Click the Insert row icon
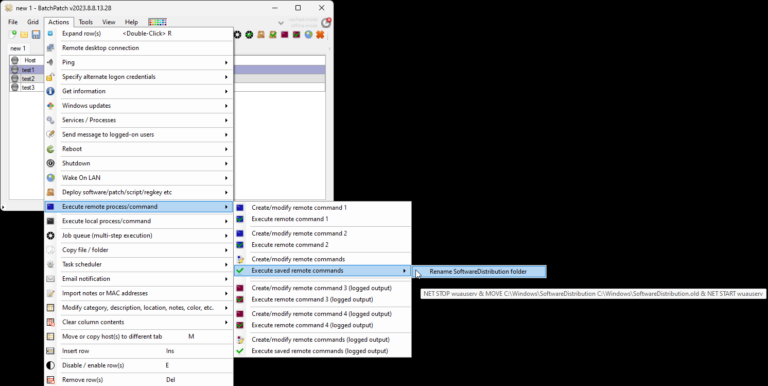768x386 pixels. pyautogui.click(x=50, y=351)
